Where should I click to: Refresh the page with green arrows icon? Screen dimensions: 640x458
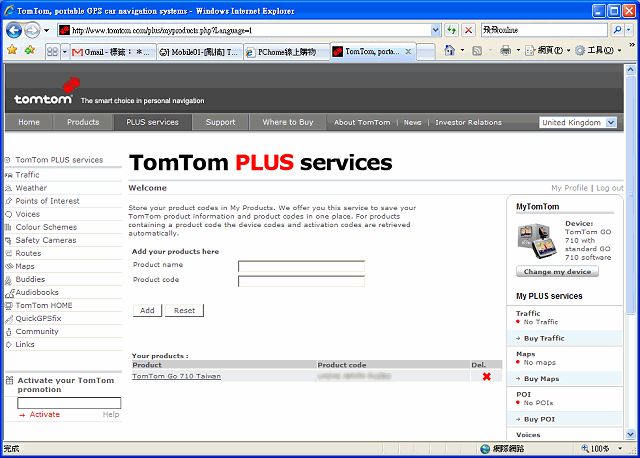pyautogui.click(x=451, y=30)
